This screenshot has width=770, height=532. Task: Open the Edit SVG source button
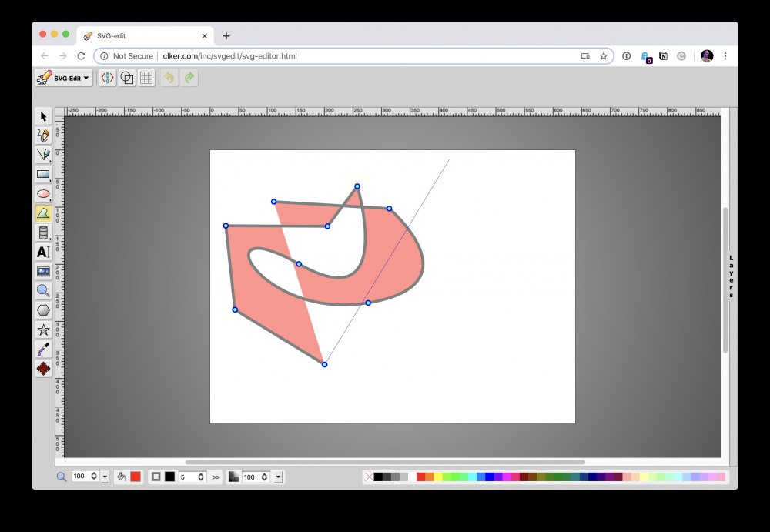(107, 78)
